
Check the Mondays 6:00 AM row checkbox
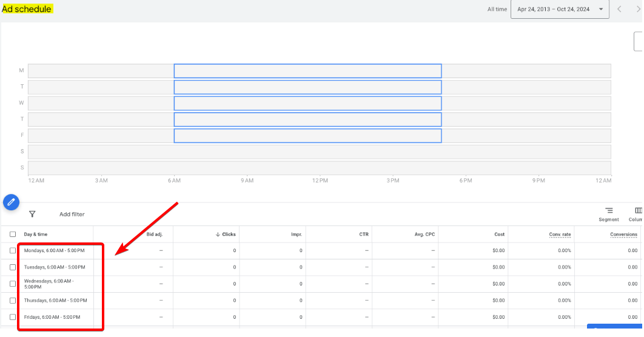click(13, 250)
